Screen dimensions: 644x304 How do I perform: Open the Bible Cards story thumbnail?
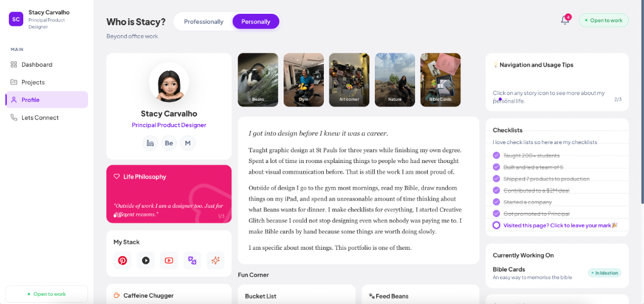440,80
